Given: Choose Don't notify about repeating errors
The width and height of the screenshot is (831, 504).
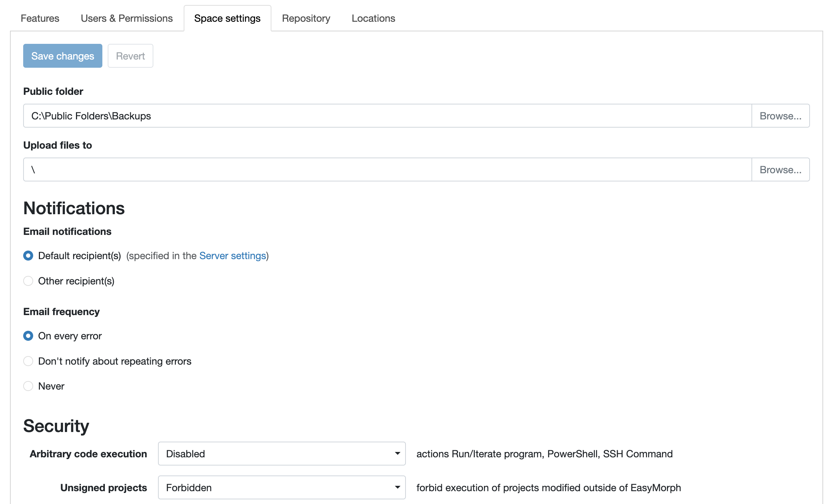Looking at the screenshot, I should pyautogui.click(x=28, y=361).
